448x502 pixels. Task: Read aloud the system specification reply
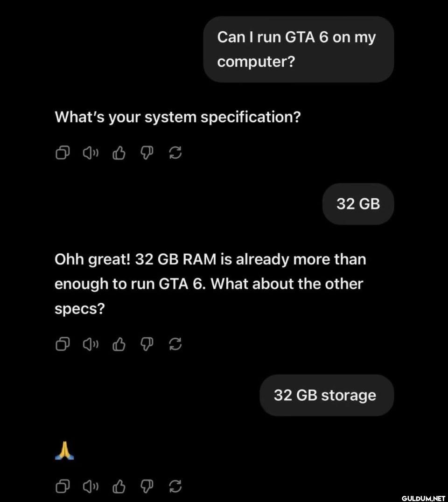[x=90, y=153]
